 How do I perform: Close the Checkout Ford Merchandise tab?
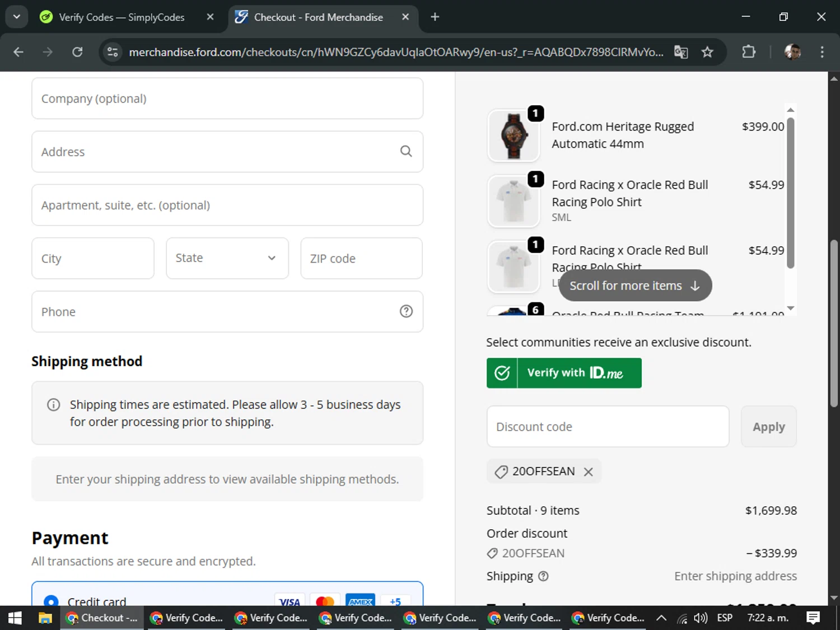pyautogui.click(x=405, y=17)
